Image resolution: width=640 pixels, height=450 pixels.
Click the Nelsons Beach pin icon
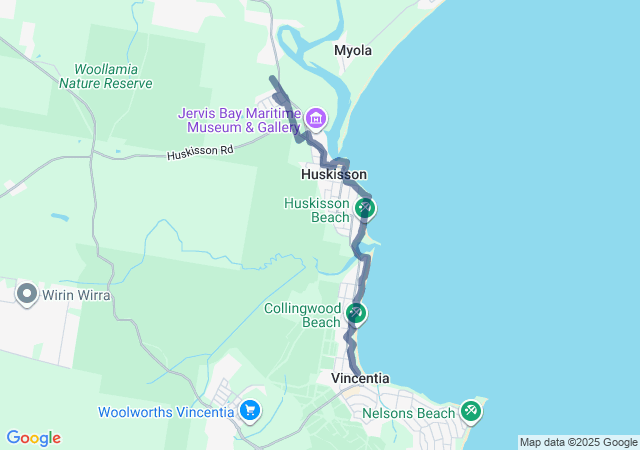click(471, 412)
